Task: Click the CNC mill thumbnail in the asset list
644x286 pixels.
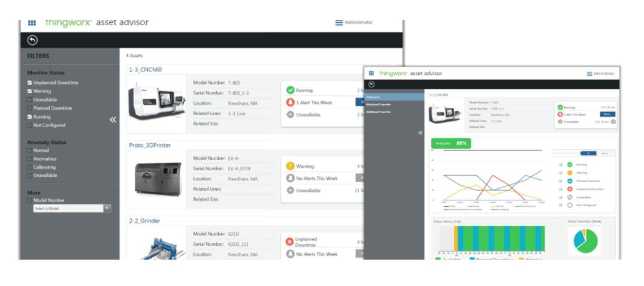Action: 156,103
